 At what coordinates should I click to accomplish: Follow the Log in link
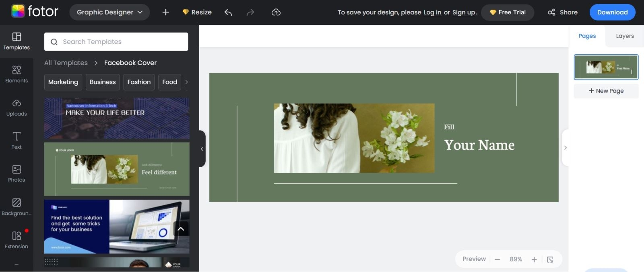point(432,12)
